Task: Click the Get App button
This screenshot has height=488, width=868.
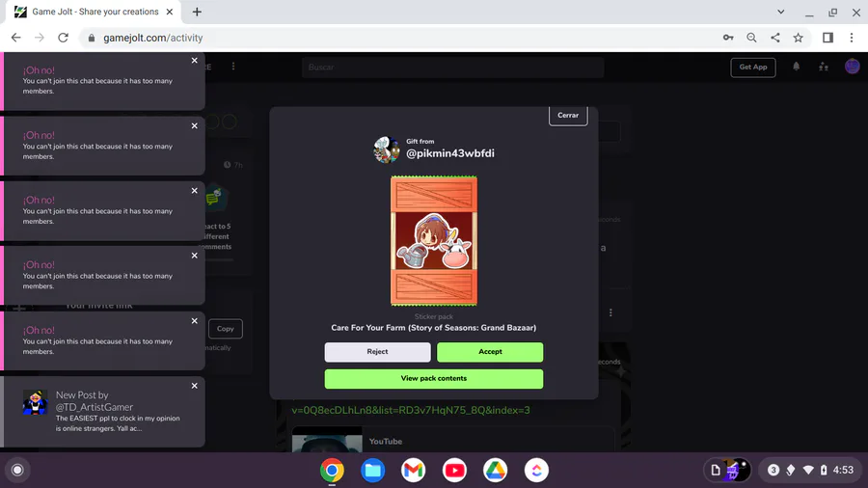Action: [x=753, y=67]
